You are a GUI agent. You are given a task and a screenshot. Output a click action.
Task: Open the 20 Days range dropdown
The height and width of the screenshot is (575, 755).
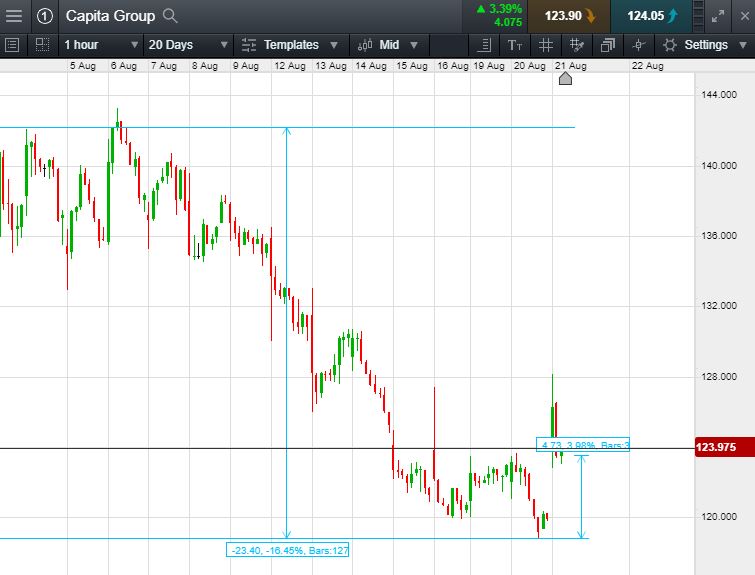pos(188,45)
